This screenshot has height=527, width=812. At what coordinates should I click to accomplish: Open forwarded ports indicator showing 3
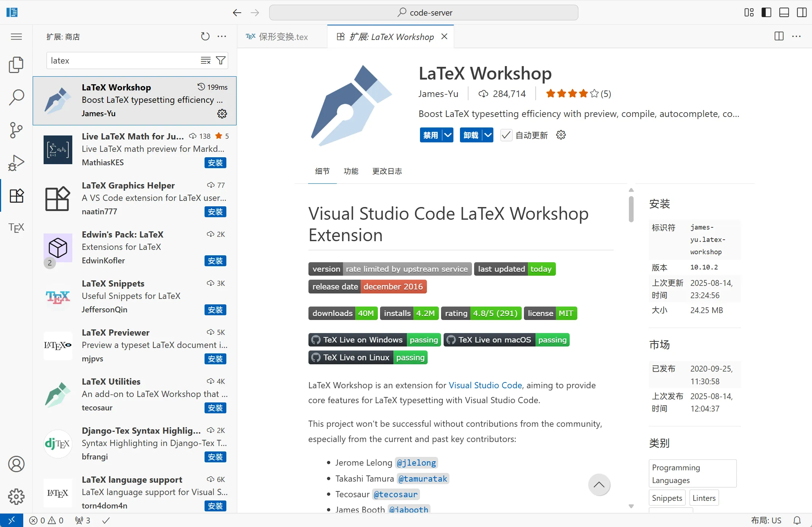[x=83, y=520]
